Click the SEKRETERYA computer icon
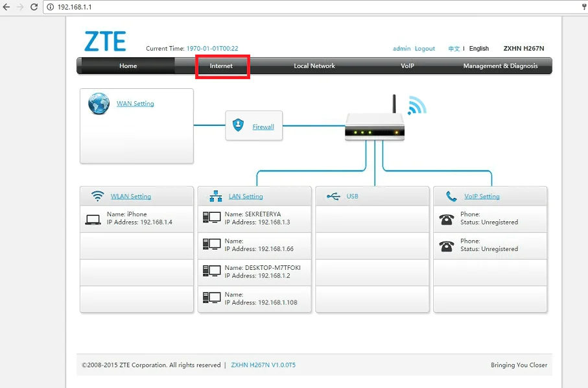Screen dimensions: 588x388 click(x=211, y=218)
